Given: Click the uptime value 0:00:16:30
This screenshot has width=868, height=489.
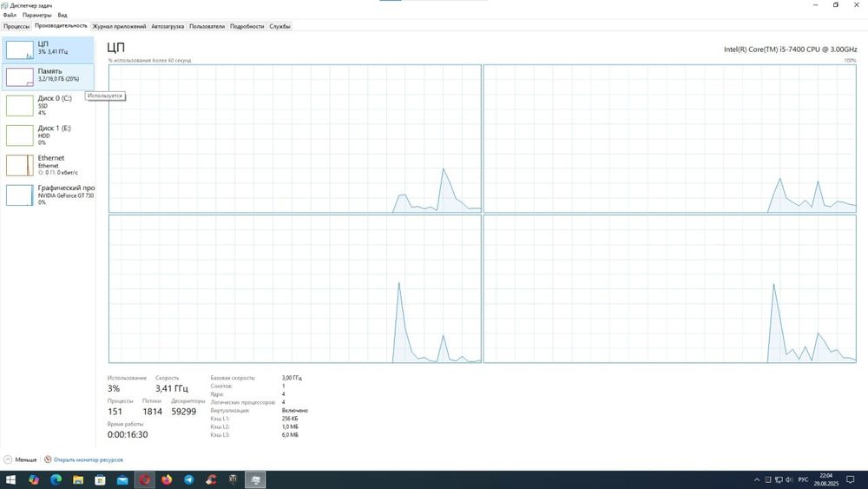Looking at the screenshot, I should click(x=128, y=435).
